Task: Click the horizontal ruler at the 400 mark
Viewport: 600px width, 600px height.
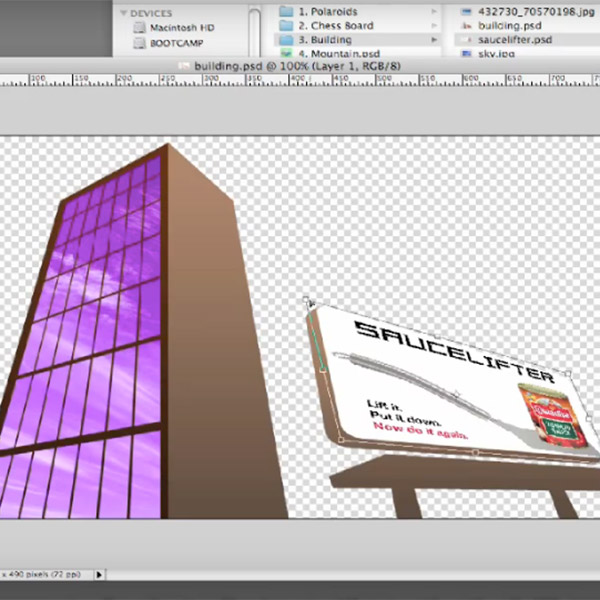Action: [290, 80]
